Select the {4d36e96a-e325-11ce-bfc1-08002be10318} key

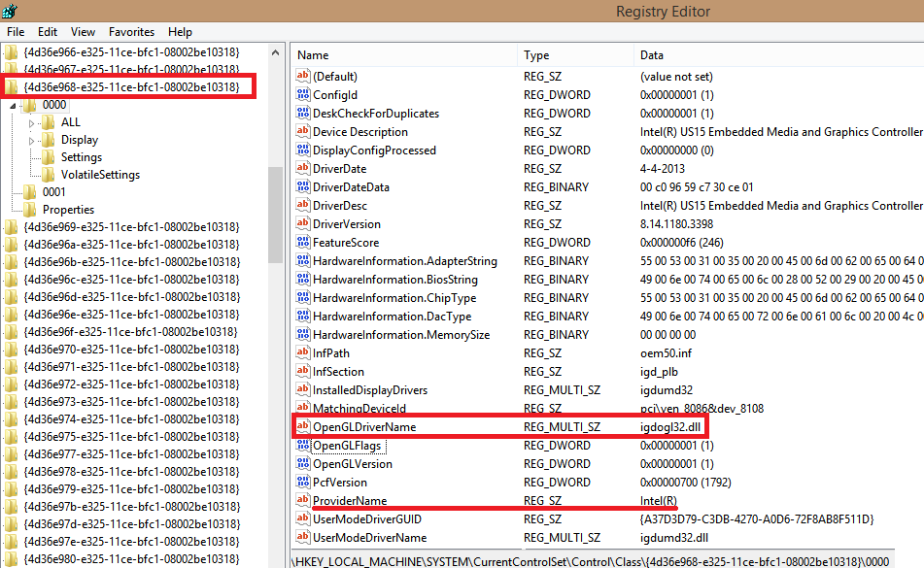tap(132, 245)
